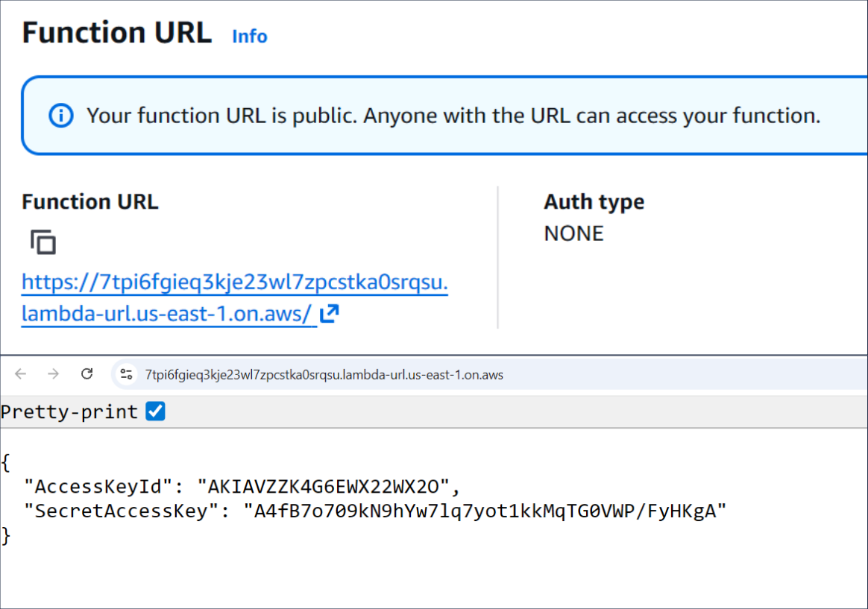Click the info circle in the public banner
868x609 pixels.
pos(61,116)
